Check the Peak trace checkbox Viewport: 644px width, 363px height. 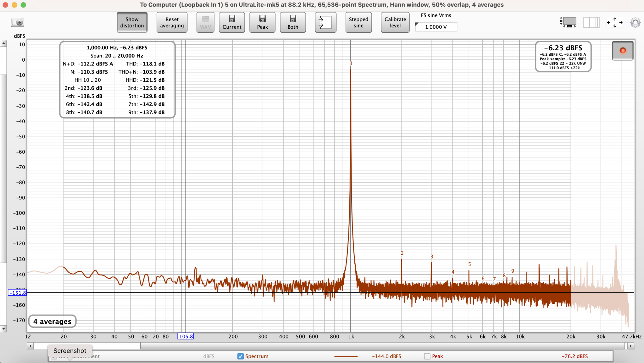[x=427, y=356]
